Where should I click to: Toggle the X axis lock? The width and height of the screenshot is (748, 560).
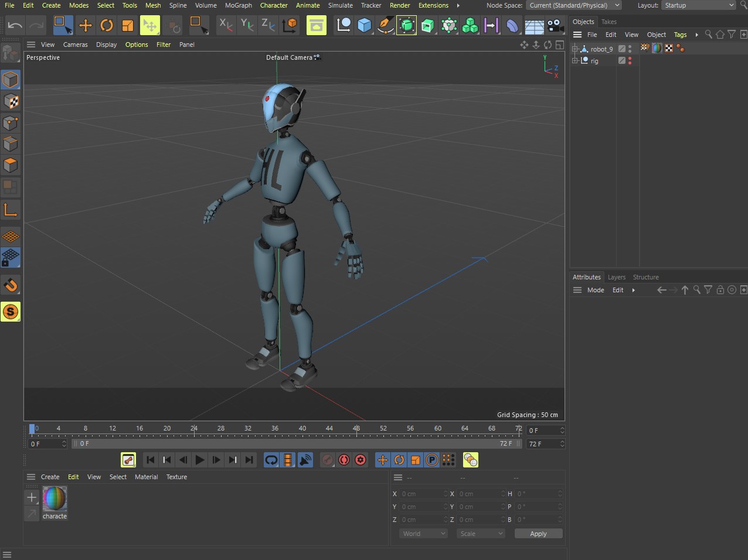tap(225, 25)
